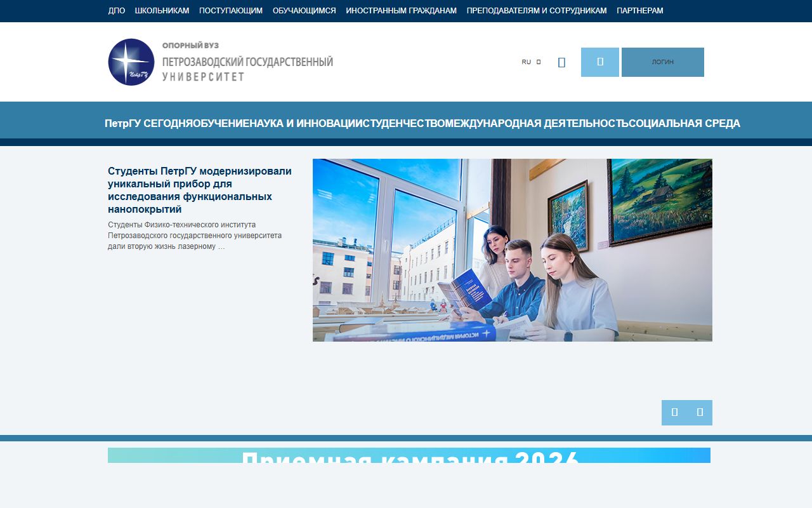Open ПРЕПОДАВАТЕЛЯМ И СОТРУДНИКАМ section

(x=537, y=11)
